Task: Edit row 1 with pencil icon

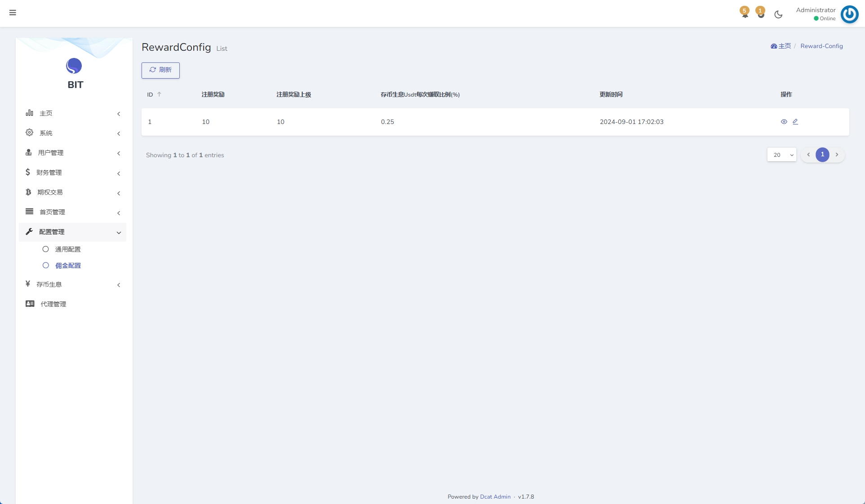Action: point(795,122)
